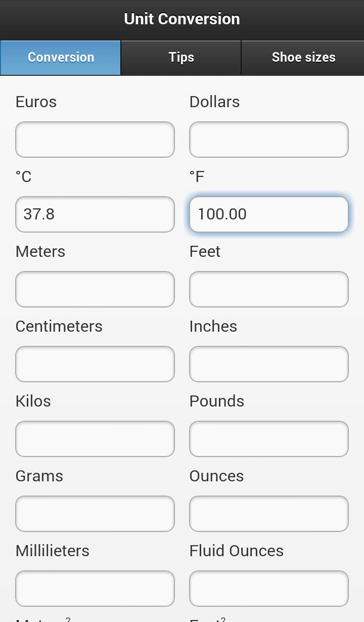Image resolution: width=364 pixels, height=622 pixels.
Task: Select the Conversion tab
Action: [x=61, y=57]
